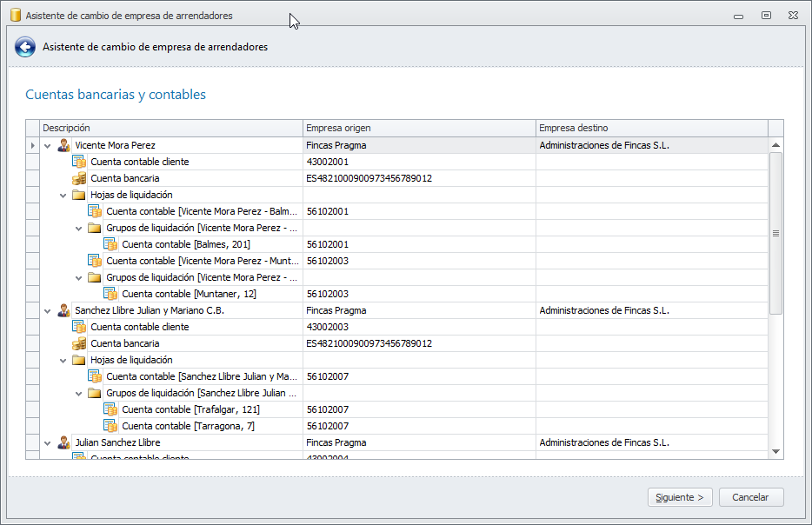Click the first Hojas de liquidación folder icon

[79, 195]
